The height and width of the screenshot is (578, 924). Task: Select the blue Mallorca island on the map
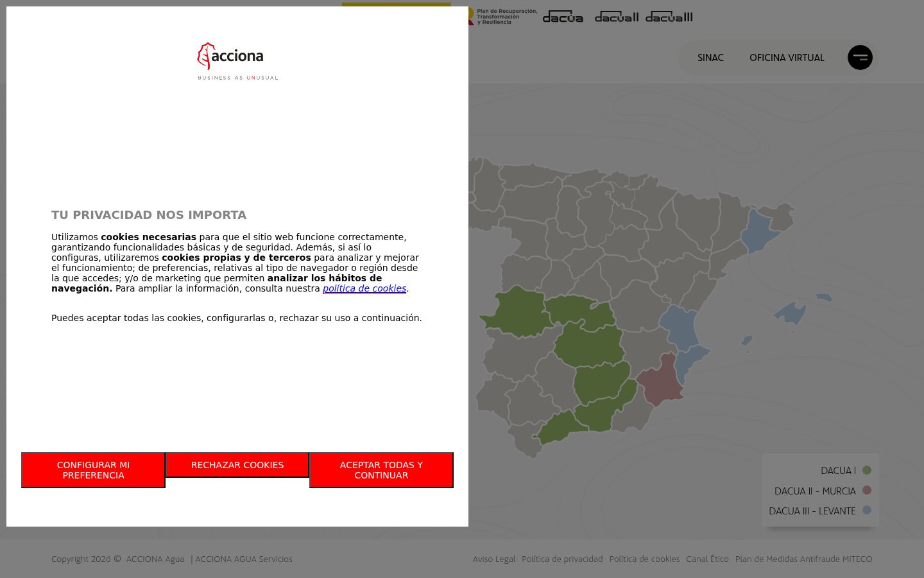tap(791, 313)
